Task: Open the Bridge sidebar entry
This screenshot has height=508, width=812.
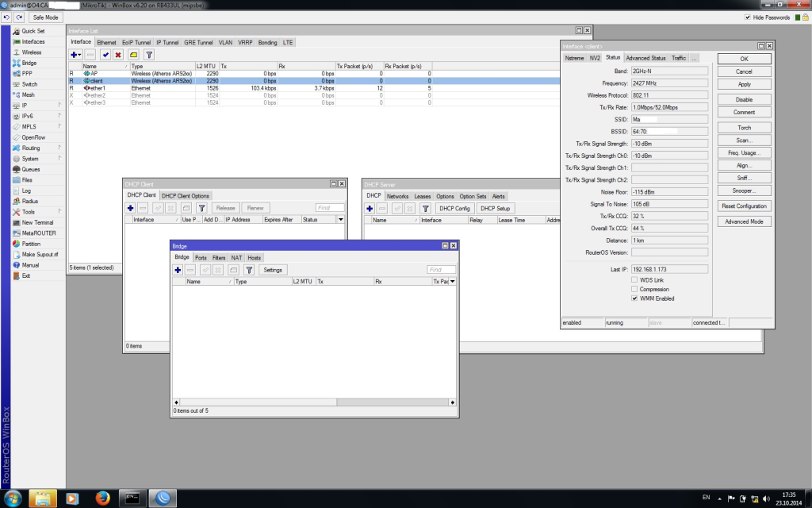Action: point(29,63)
